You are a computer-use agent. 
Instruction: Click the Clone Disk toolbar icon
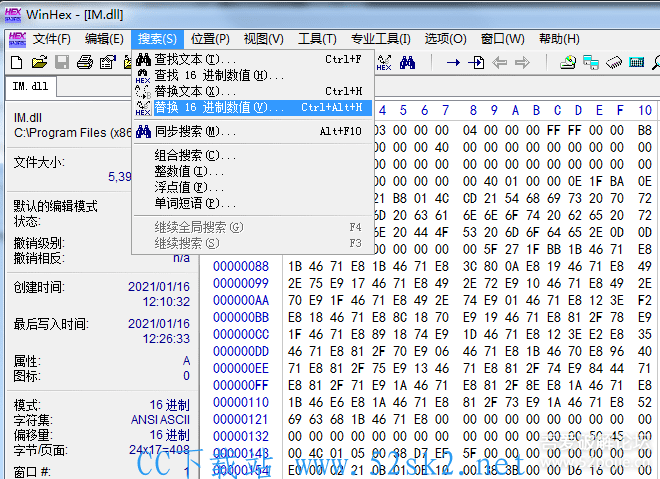point(591,63)
